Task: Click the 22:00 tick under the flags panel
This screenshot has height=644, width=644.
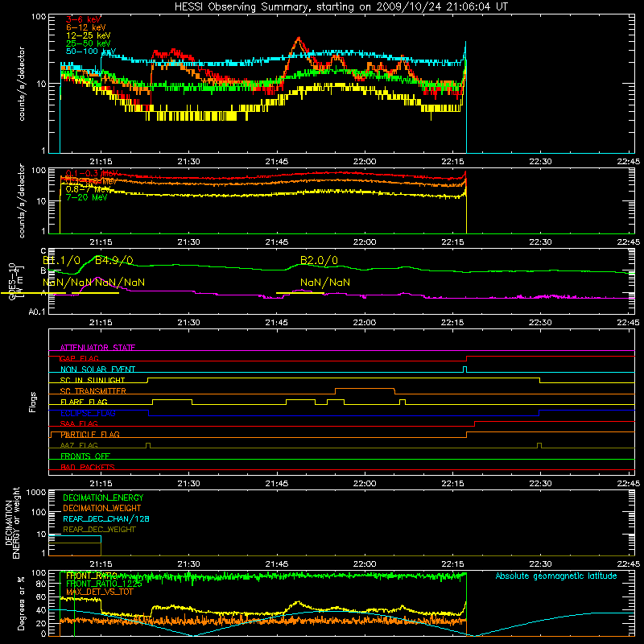Action: pyautogui.click(x=365, y=484)
